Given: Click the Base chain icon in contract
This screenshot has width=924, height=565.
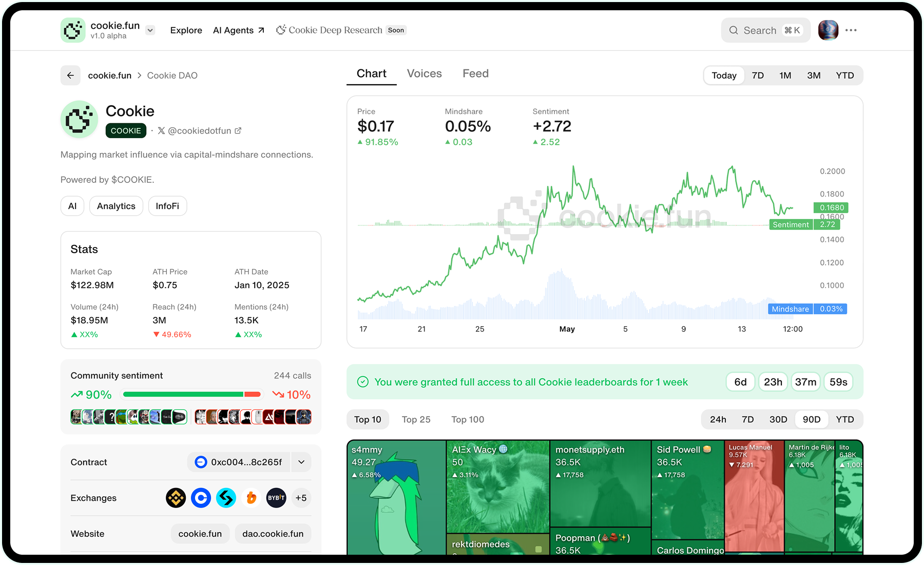Looking at the screenshot, I should [x=201, y=462].
